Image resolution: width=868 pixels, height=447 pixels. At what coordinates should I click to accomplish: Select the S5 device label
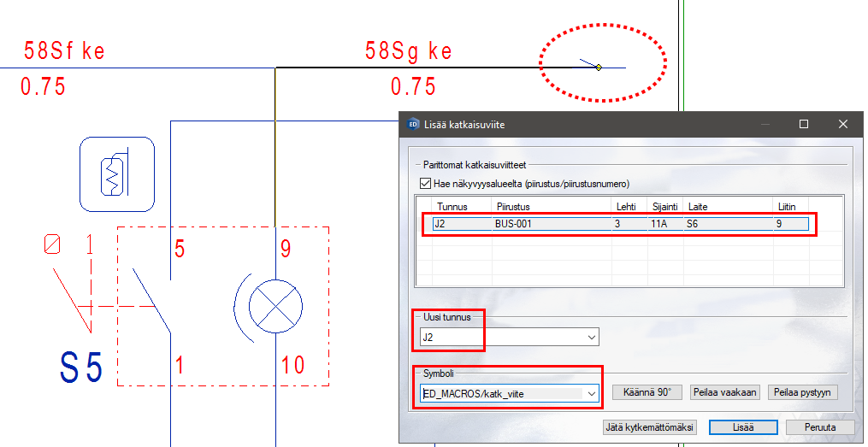(x=81, y=368)
